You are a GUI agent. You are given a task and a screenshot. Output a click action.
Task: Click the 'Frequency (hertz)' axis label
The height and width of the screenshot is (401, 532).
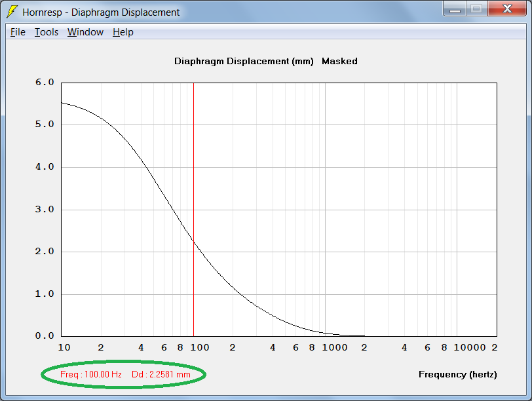click(x=458, y=375)
